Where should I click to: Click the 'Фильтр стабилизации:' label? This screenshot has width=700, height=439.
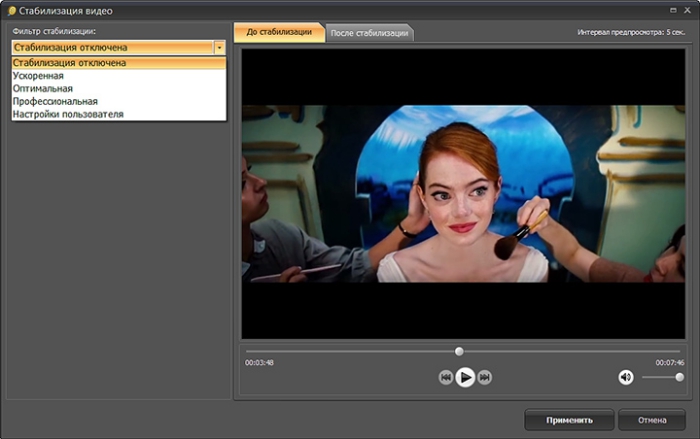pyautogui.click(x=54, y=31)
